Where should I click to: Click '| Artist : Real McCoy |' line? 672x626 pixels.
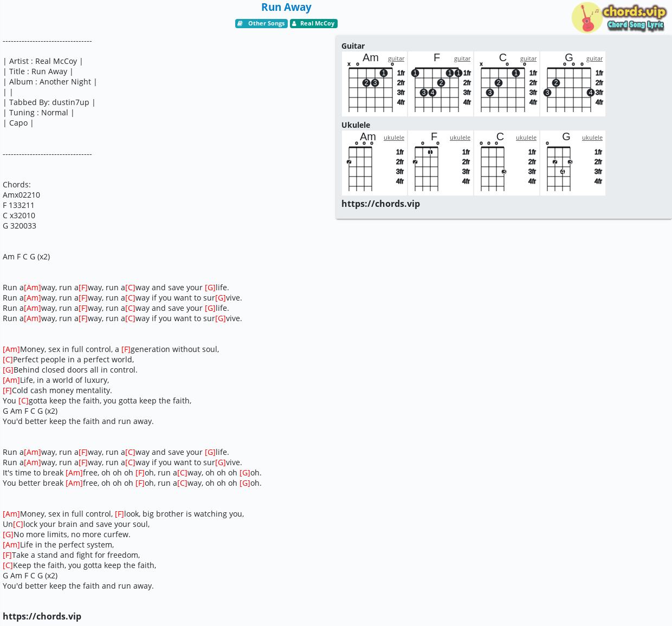click(43, 61)
